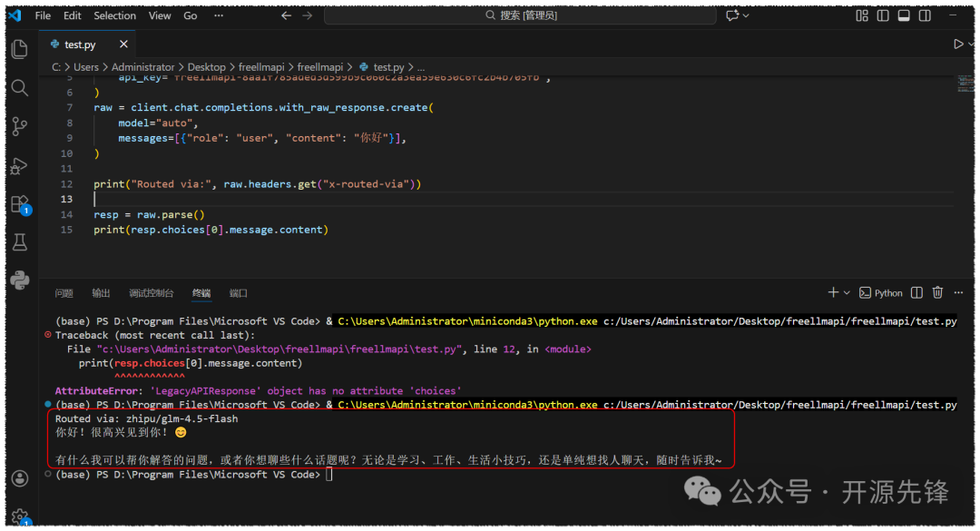This screenshot has height=531, width=980.
Task: Open the Go menu
Action: click(191, 15)
